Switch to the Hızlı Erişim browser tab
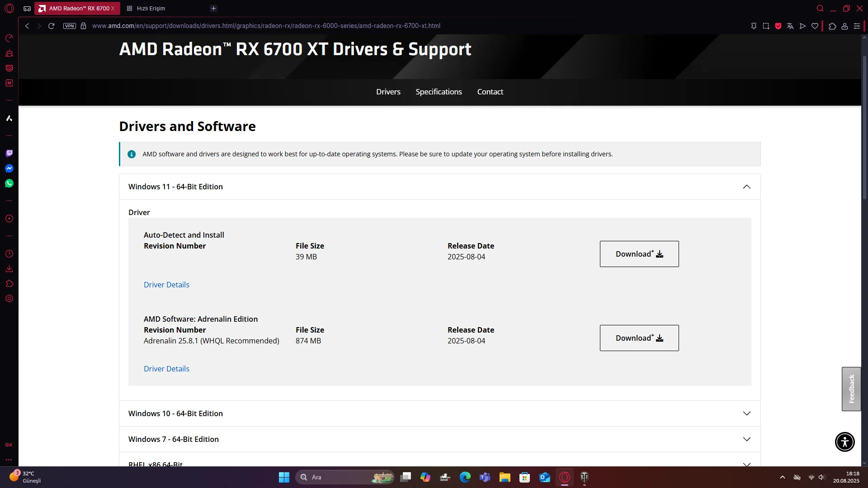868x488 pixels. click(x=151, y=9)
